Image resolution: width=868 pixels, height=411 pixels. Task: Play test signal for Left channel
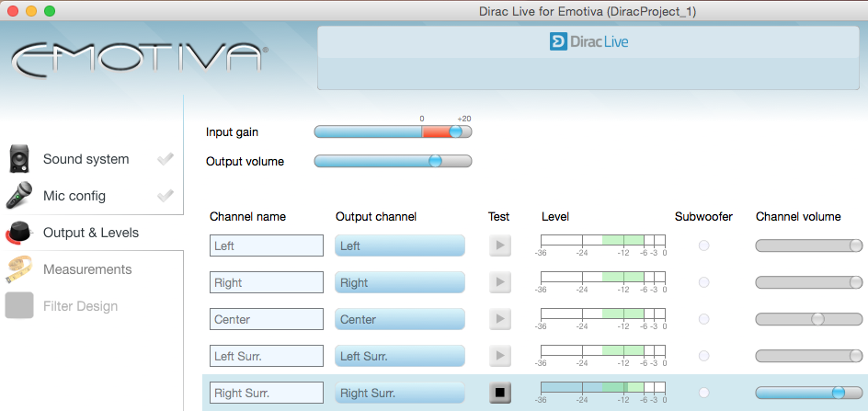click(500, 245)
